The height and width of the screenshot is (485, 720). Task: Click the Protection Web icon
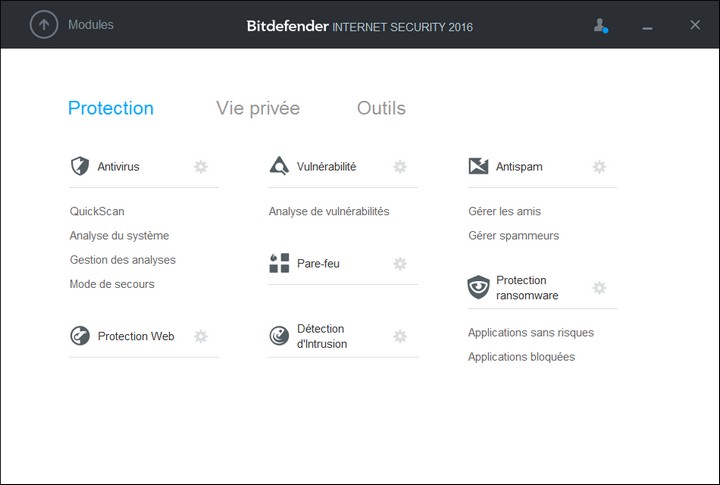click(80, 336)
